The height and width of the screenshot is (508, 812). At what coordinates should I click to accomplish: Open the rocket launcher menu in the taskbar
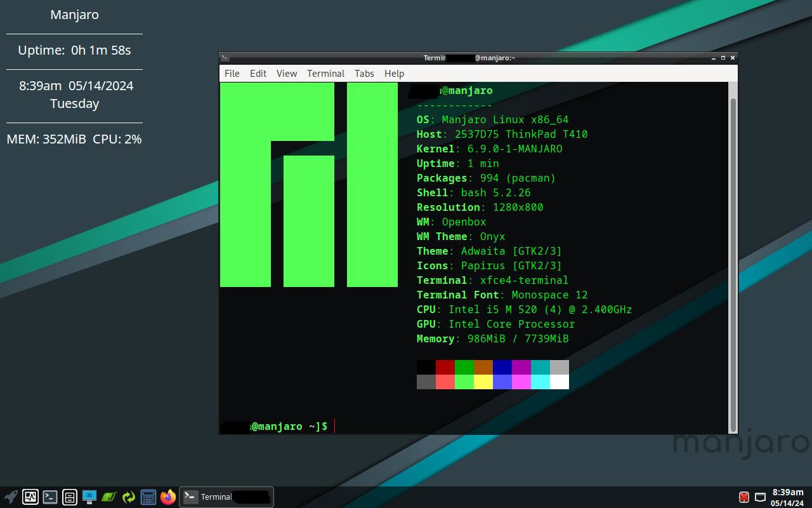tap(11, 497)
